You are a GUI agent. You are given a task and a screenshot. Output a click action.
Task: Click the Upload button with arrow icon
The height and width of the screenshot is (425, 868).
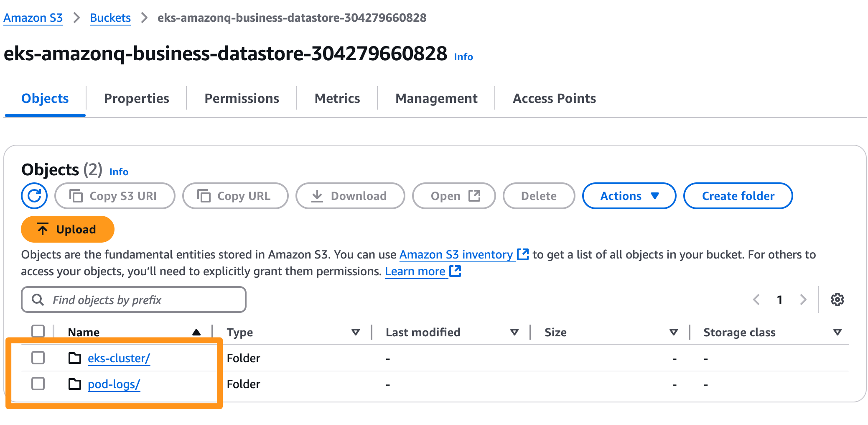point(67,229)
